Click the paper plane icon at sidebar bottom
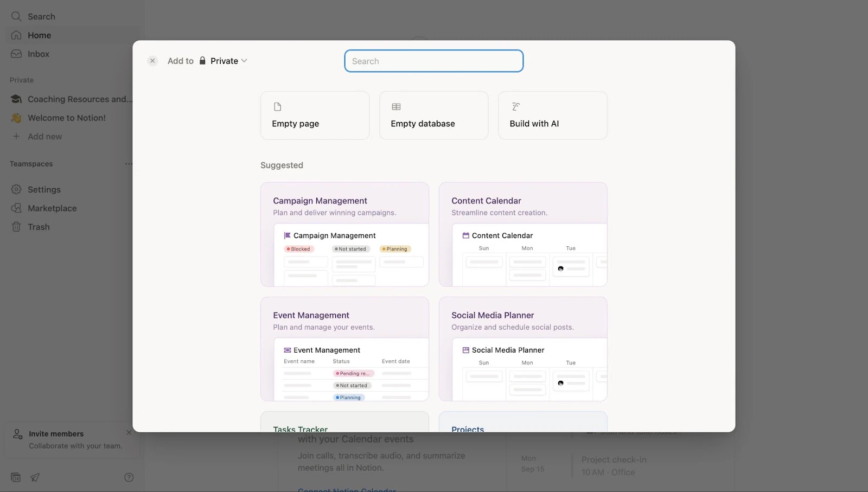Viewport: 868px width, 492px height. coord(35,477)
